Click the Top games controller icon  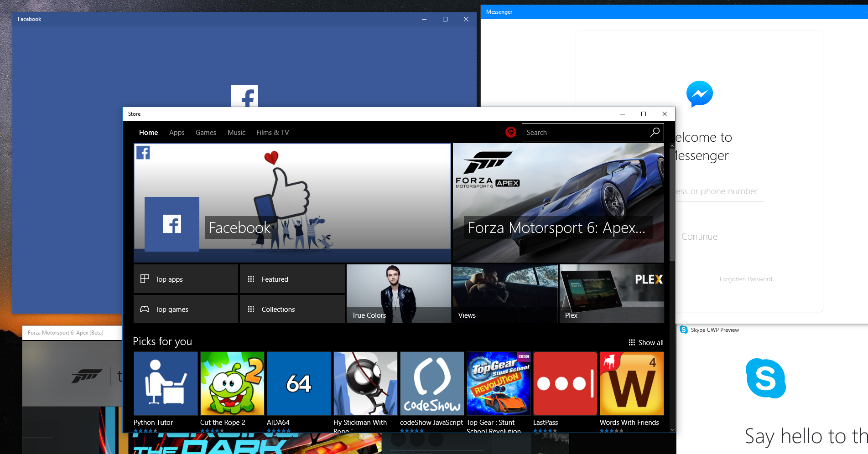click(x=145, y=309)
